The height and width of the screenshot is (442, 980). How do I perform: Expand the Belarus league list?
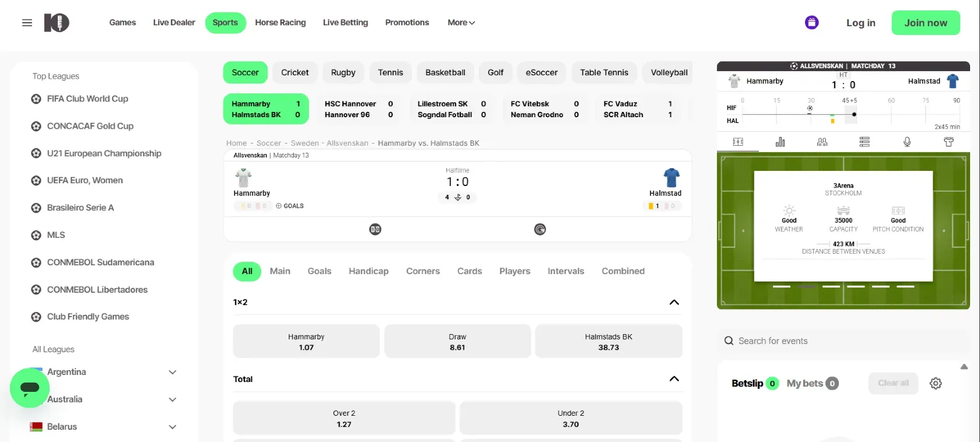(x=173, y=427)
